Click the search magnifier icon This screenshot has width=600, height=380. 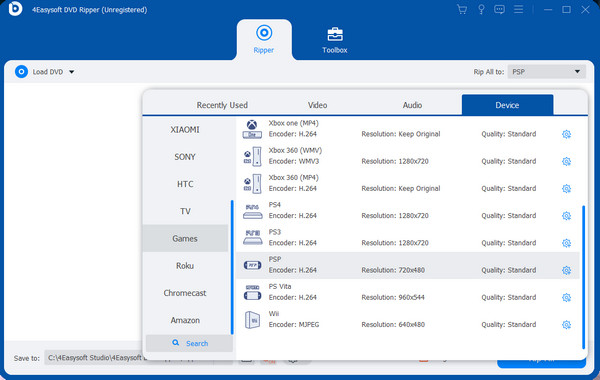pos(176,343)
